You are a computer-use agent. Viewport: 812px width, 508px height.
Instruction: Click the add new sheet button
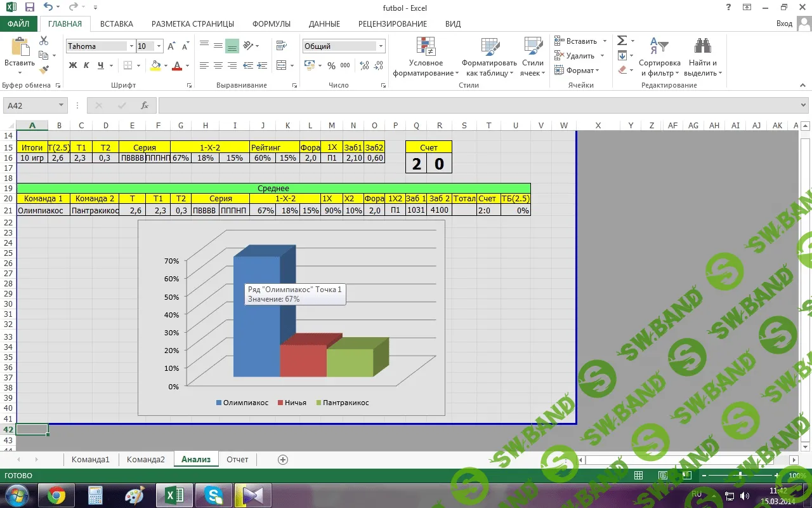pos(283,459)
